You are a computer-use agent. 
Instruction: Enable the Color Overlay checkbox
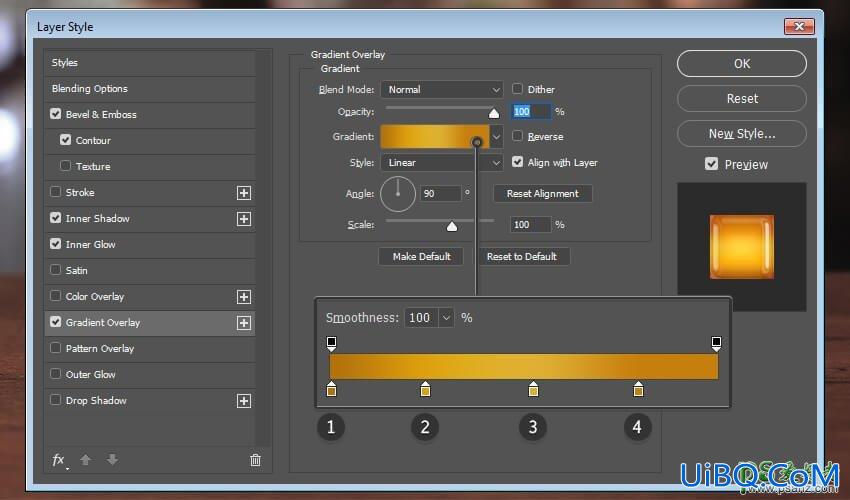[x=55, y=296]
